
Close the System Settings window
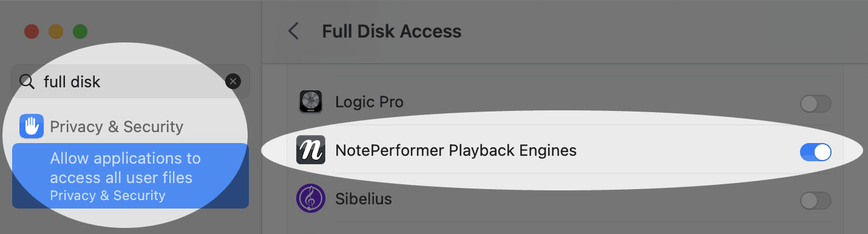point(31,31)
